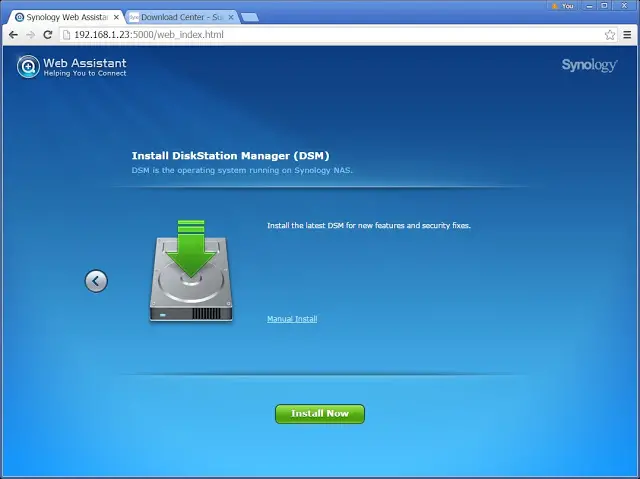The width and height of the screenshot is (640, 479).
Task: Close the Synology Web Assistant tab
Action: pos(116,17)
